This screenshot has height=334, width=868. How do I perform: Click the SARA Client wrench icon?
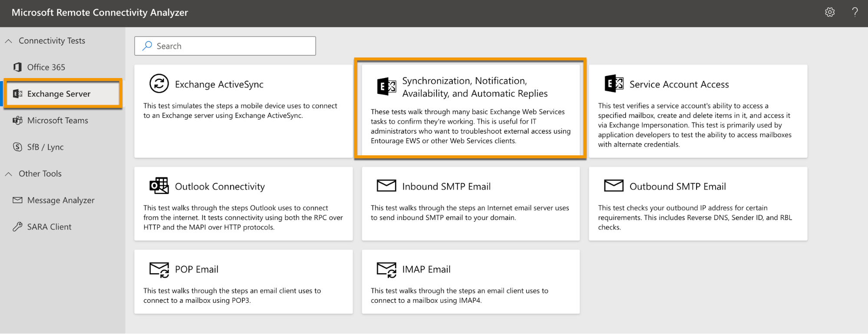(17, 227)
